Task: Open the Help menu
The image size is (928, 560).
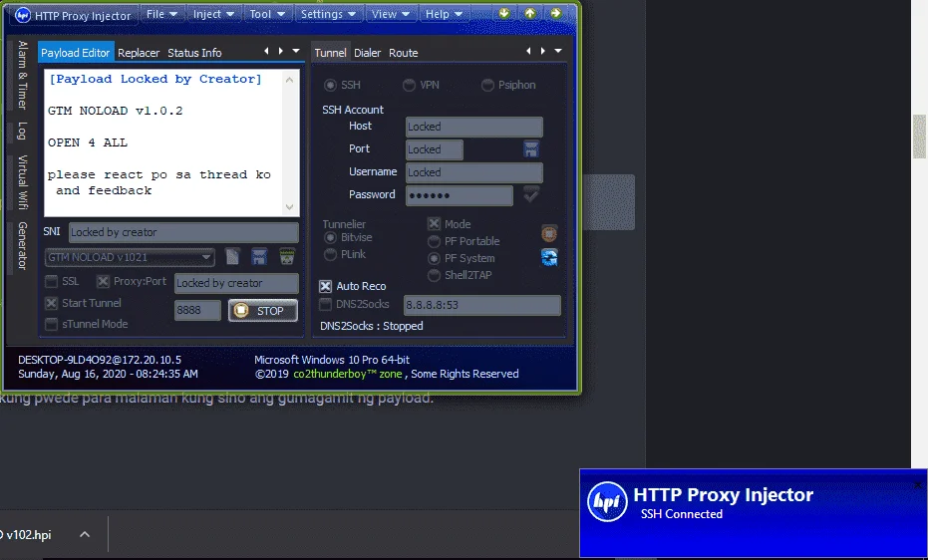Action: coord(444,14)
